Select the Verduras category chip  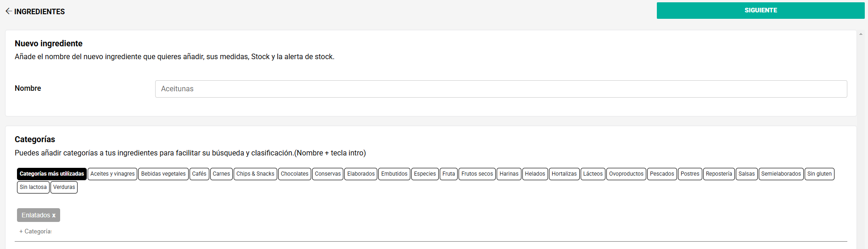pos(64,187)
